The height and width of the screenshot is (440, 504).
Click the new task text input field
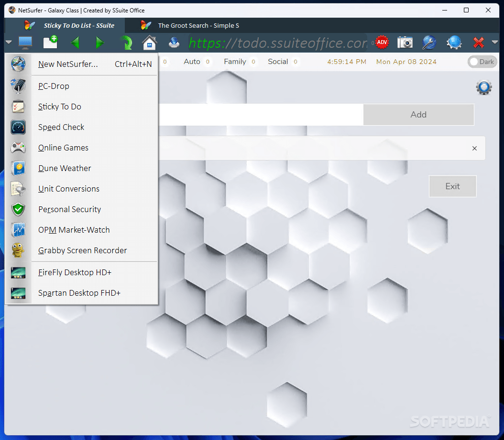tap(261, 115)
